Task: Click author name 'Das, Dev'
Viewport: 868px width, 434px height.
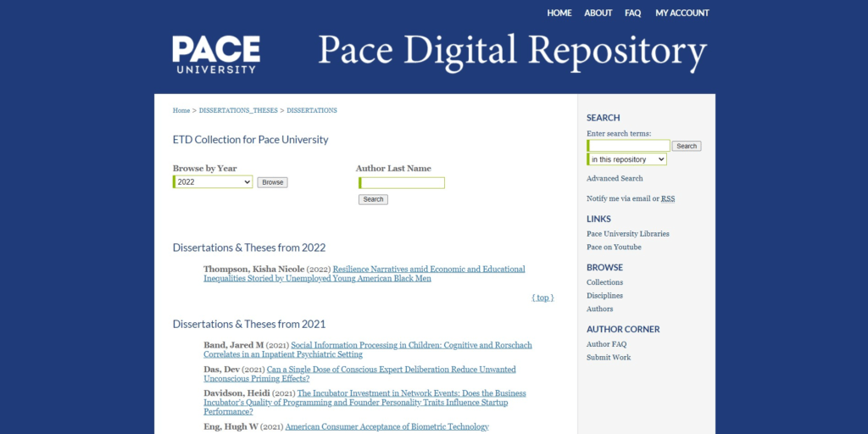Action: point(221,370)
